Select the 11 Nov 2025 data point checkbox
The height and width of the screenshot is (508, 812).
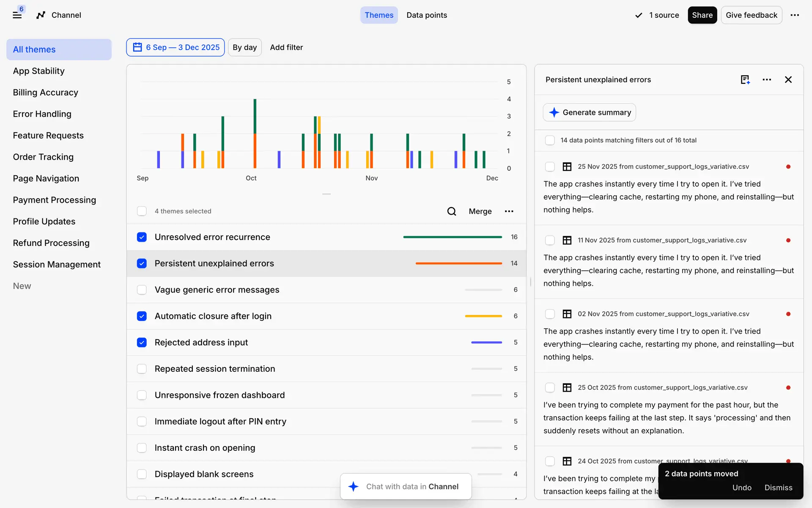tap(550, 240)
